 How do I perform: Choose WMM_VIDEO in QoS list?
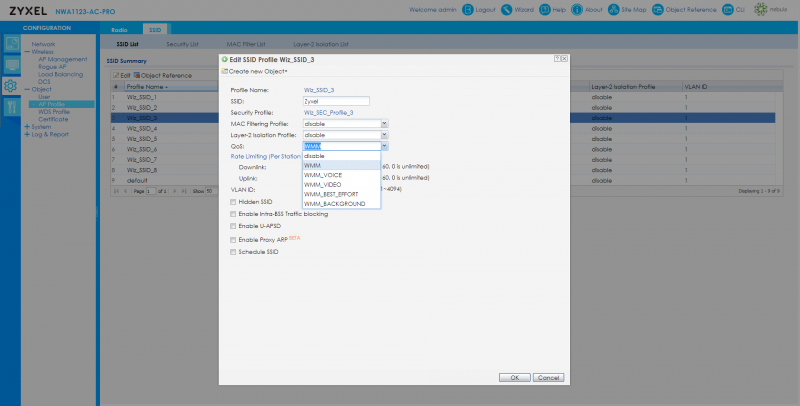341,185
